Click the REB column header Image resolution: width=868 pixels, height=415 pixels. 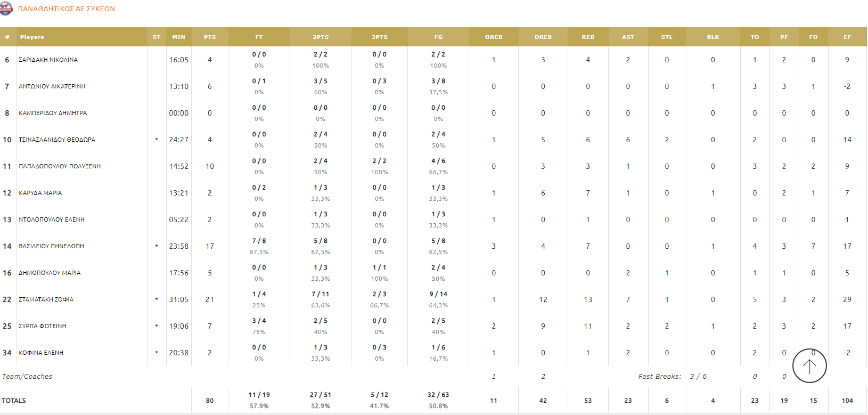[x=588, y=37]
